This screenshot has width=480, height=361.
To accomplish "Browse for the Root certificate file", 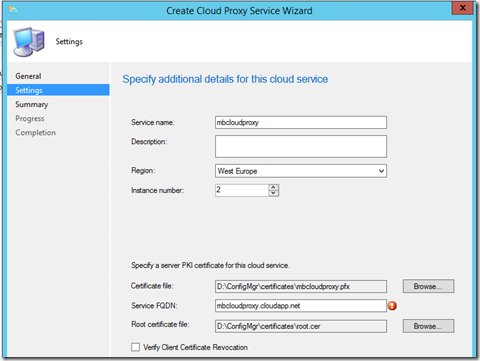I will point(428,326).
